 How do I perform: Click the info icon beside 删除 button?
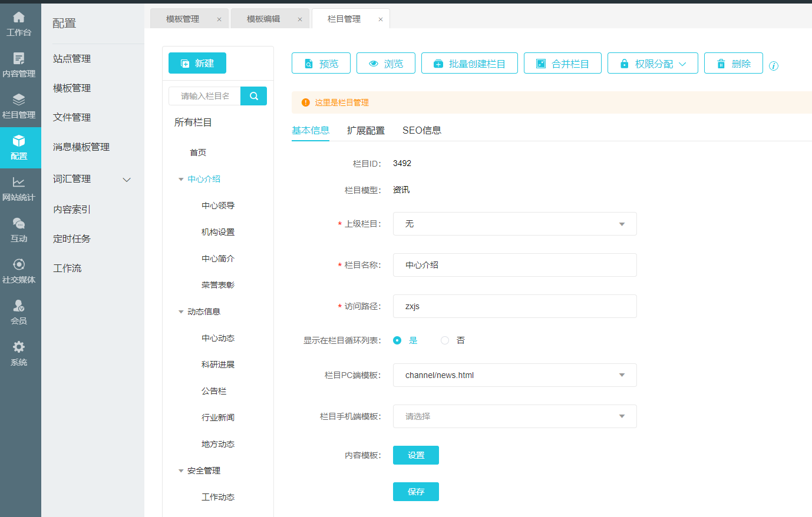(774, 66)
